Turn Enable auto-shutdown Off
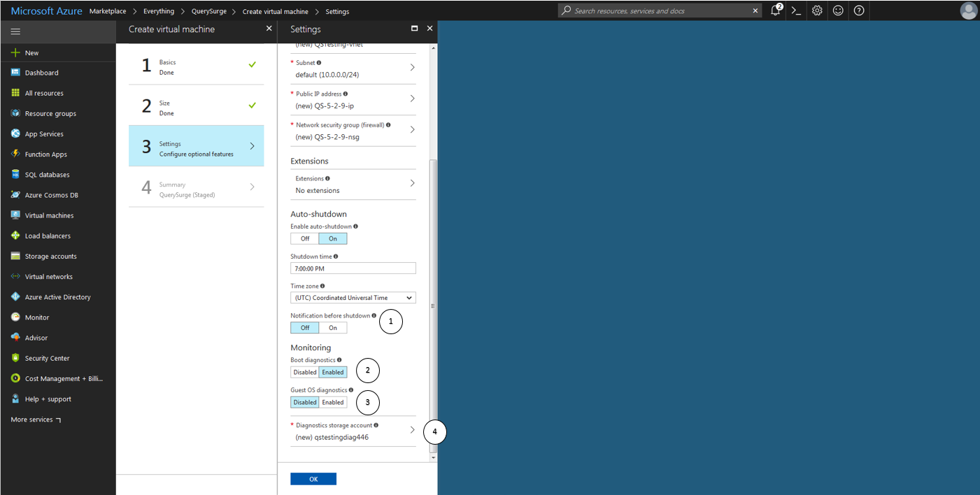 305,238
